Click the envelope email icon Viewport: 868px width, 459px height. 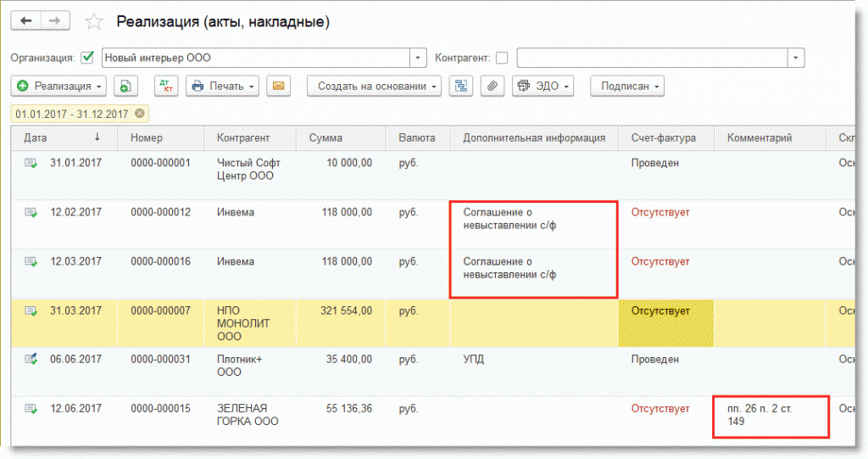[x=279, y=86]
